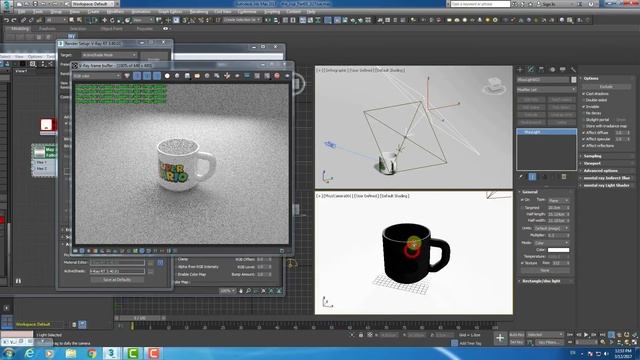This screenshot has height=360, width=640.
Task: Open Mode dropdown showing Color
Action: pyautogui.click(x=551, y=243)
